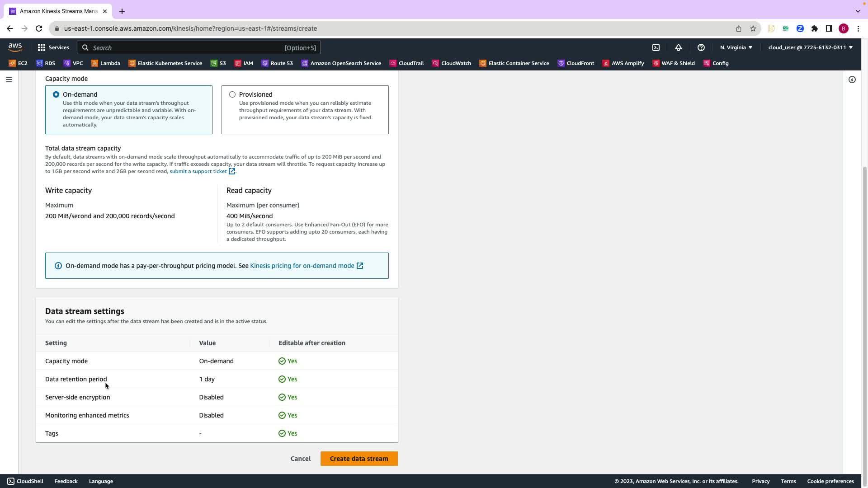The height and width of the screenshot is (488, 868).
Task: Click the help question mark icon
Action: coord(701,47)
